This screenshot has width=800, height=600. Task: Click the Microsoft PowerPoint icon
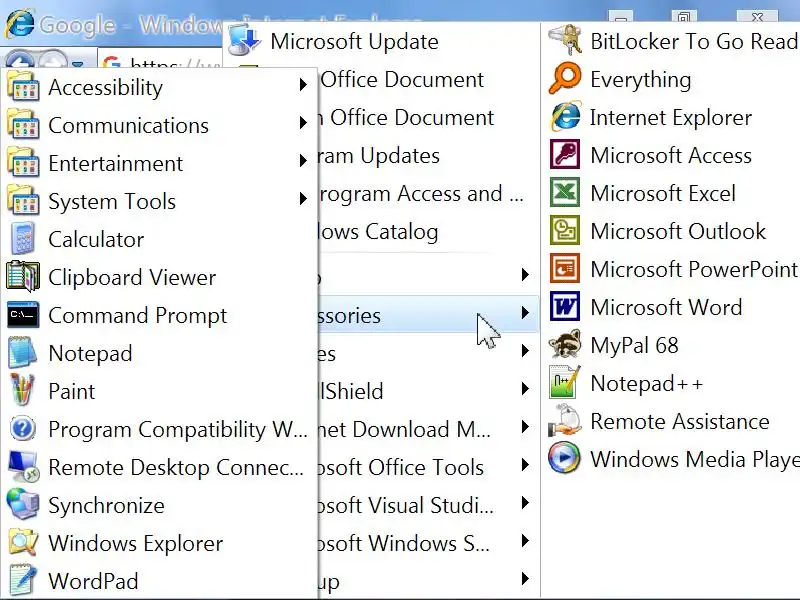coord(565,269)
